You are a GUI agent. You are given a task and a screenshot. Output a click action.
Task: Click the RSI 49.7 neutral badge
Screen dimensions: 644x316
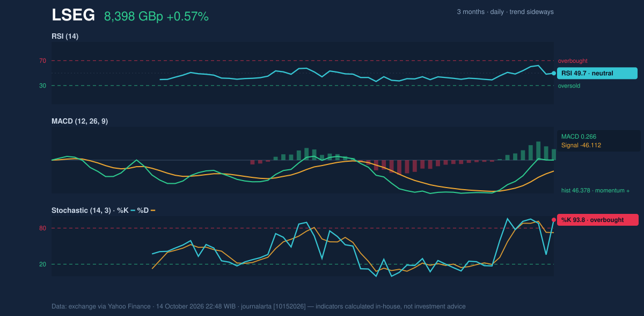(597, 73)
